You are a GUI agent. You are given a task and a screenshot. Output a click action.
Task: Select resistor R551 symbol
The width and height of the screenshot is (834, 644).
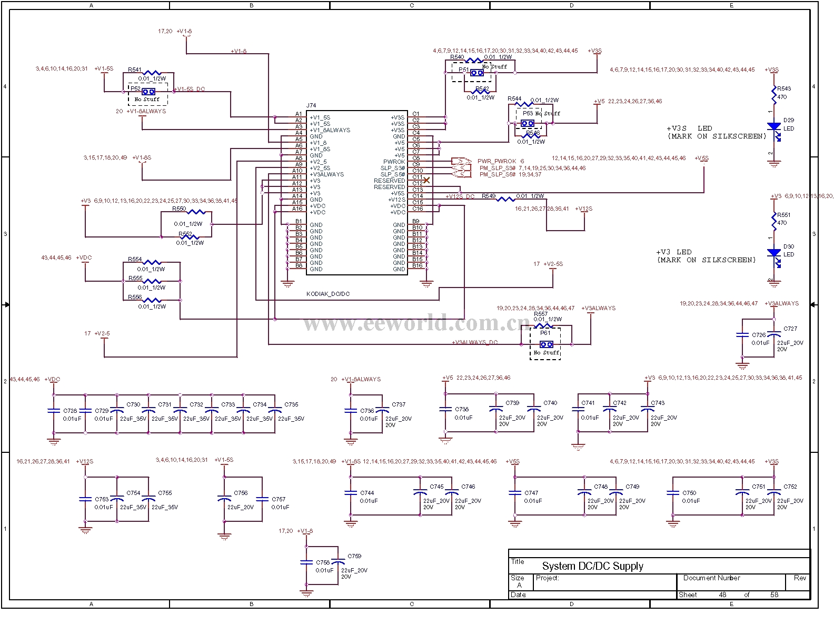pyautogui.click(x=774, y=220)
